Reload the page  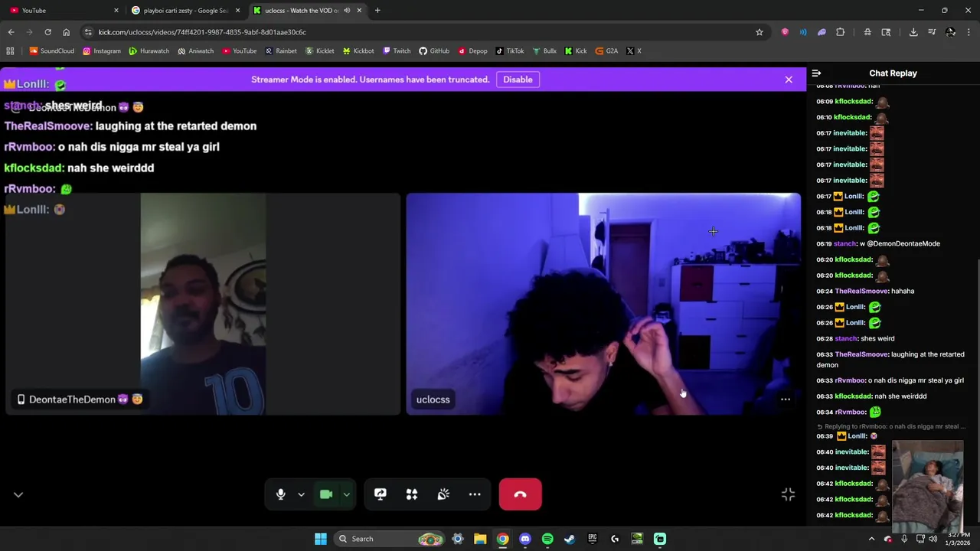[47, 32]
